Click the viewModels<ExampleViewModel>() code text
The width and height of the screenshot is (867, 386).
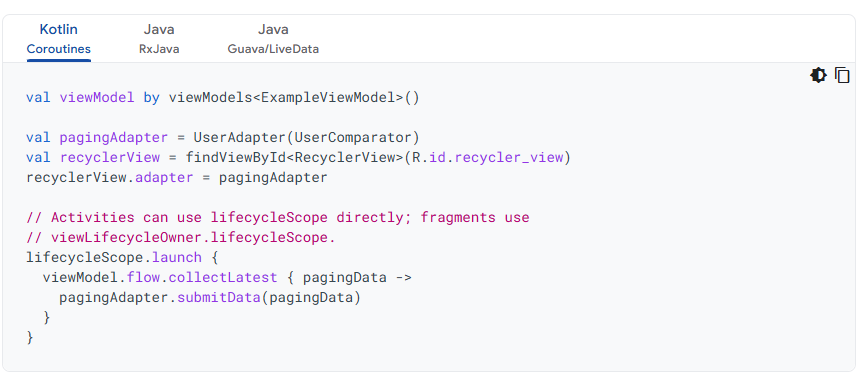[x=294, y=98]
